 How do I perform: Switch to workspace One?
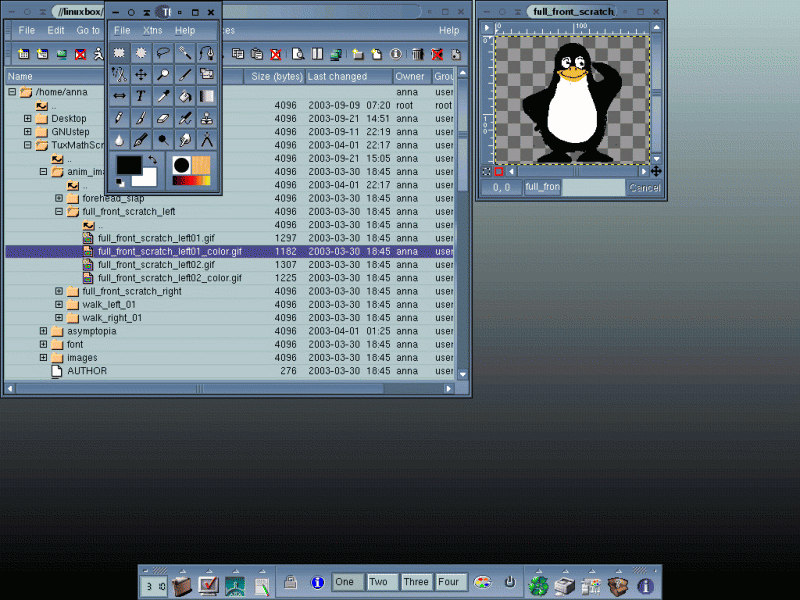pos(347,582)
